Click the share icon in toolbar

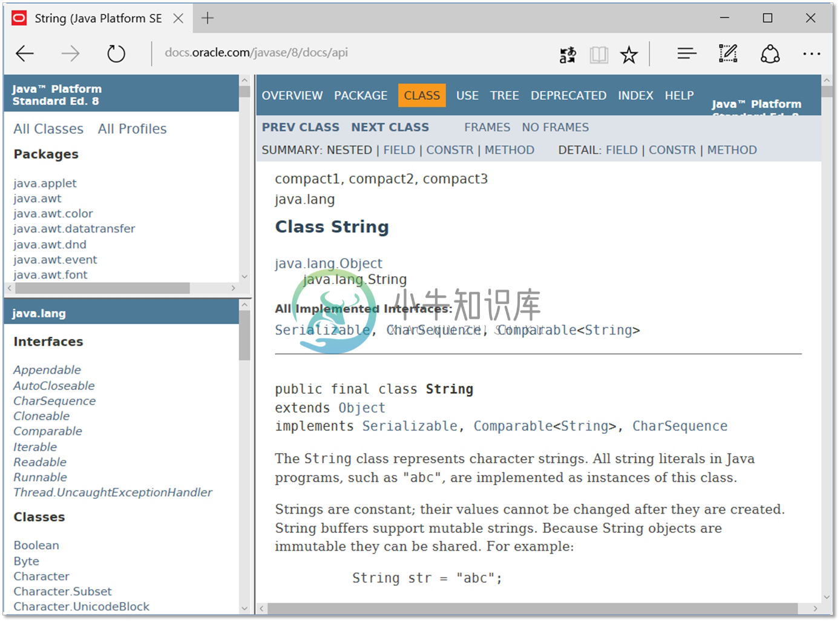(x=770, y=54)
